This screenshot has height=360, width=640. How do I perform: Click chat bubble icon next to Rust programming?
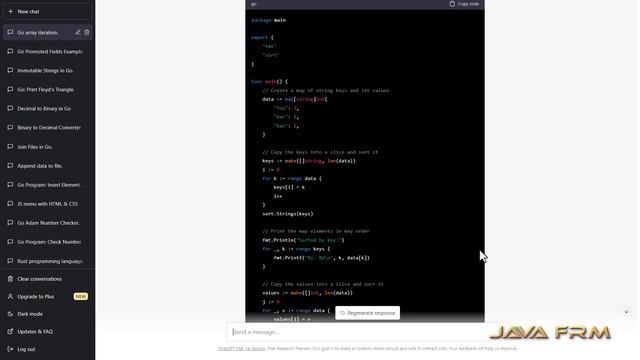click(11, 261)
